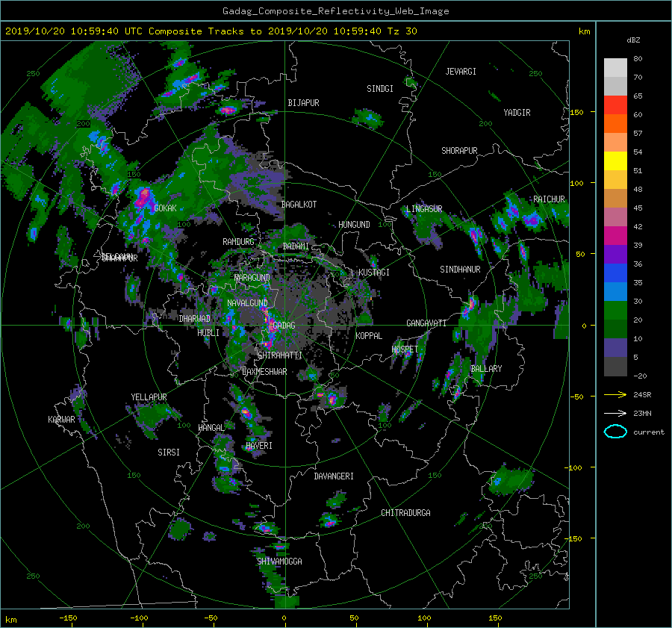672x628 pixels.
Task: Click the BIJAPUR city label
Action: (303, 103)
